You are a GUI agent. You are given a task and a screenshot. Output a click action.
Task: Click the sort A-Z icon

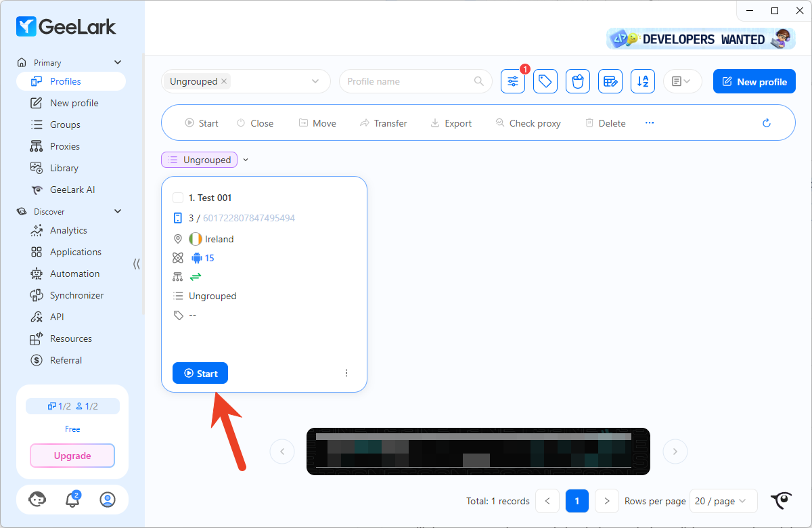pos(642,82)
